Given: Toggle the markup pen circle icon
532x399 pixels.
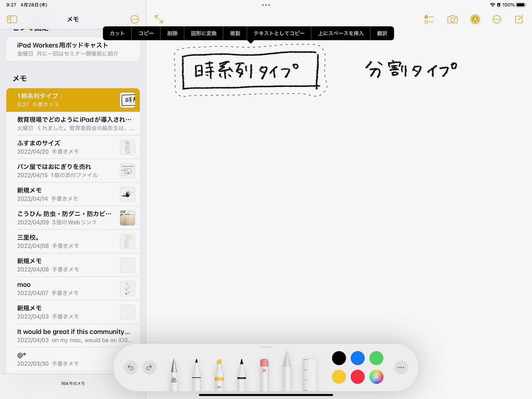Looking at the screenshot, I should click(x=475, y=19).
